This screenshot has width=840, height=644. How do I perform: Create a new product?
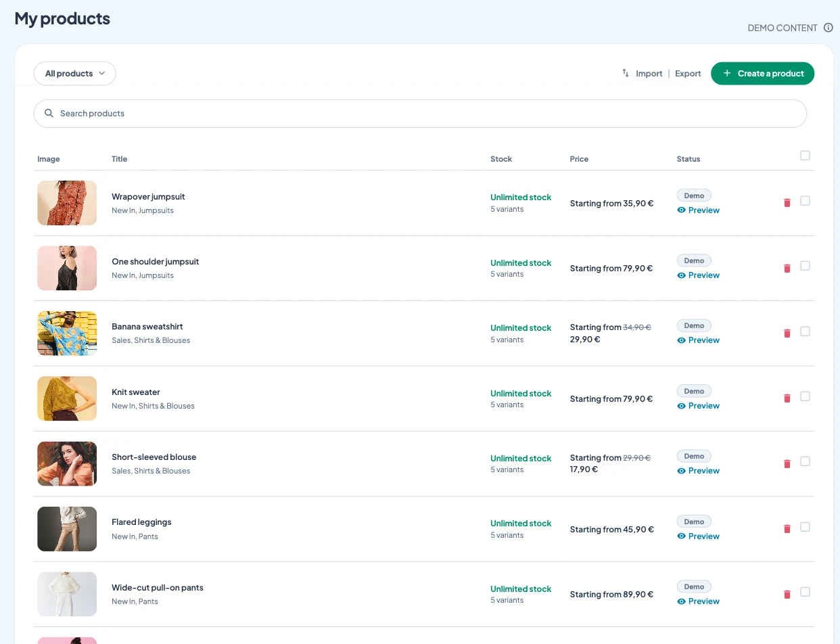pyautogui.click(x=762, y=74)
